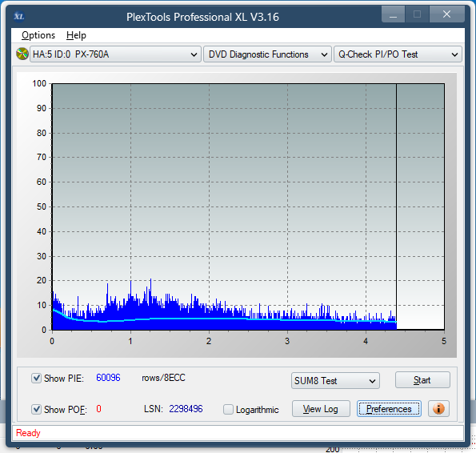Viewport: 476px width, 453px height.
Task: Enable the Logarithmic checkbox
Action: tap(228, 409)
